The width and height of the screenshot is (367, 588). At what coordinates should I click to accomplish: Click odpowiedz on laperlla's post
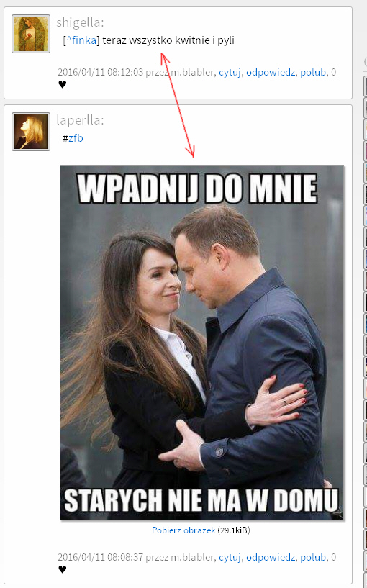(x=271, y=557)
